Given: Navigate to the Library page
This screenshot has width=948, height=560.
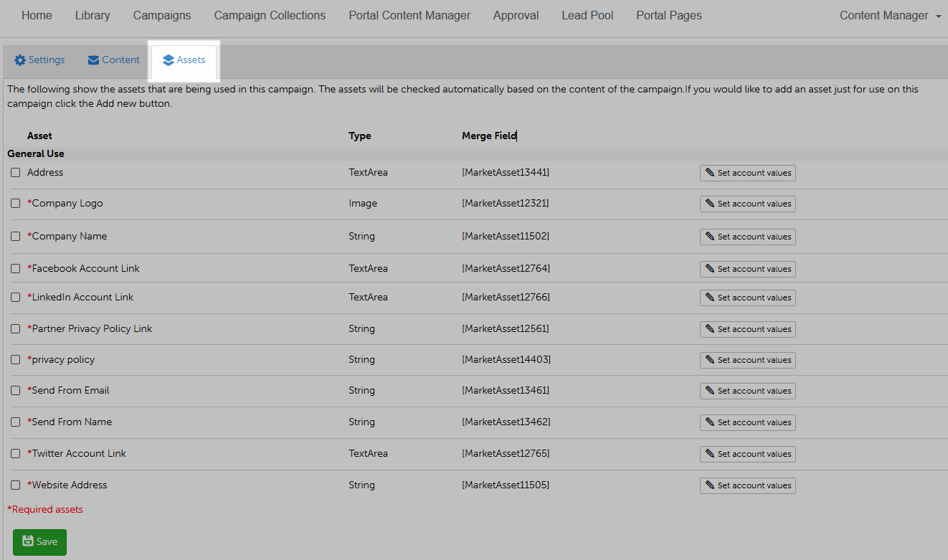Looking at the screenshot, I should point(93,16).
